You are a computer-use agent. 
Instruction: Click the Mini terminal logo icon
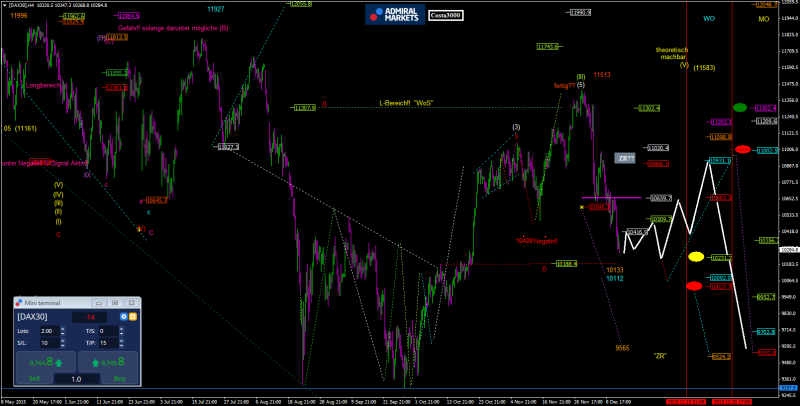(x=19, y=302)
